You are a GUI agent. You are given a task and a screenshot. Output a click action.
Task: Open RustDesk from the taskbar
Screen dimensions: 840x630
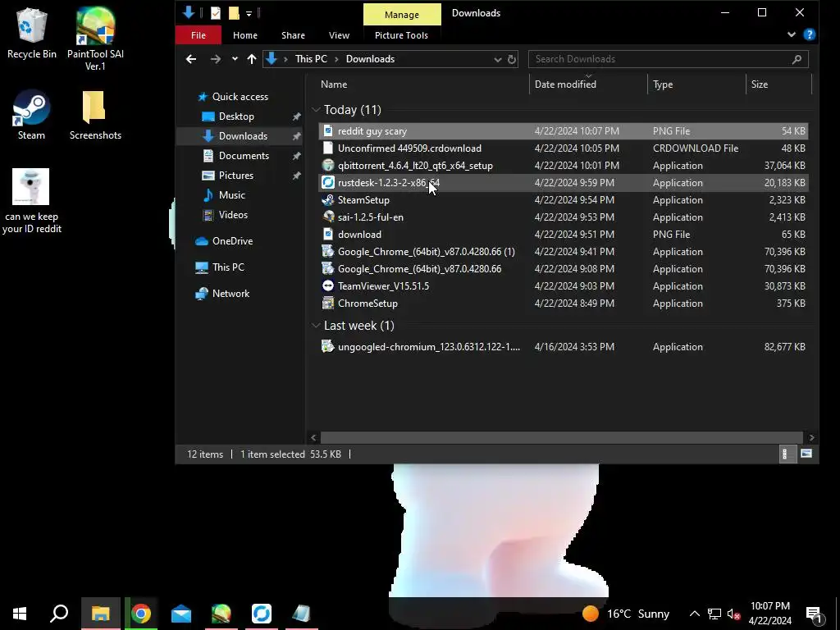point(262,614)
